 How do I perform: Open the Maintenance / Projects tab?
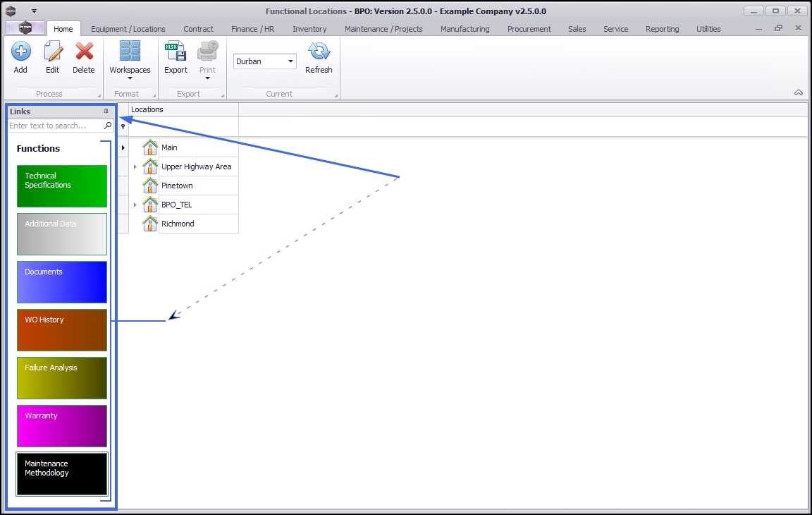point(383,29)
